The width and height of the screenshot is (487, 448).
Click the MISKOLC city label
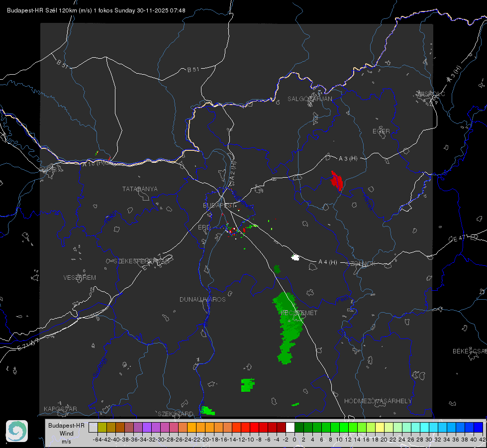(431, 94)
